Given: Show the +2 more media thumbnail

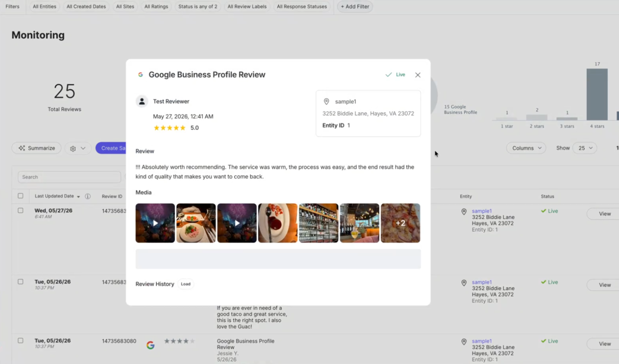Looking at the screenshot, I should pyautogui.click(x=401, y=223).
